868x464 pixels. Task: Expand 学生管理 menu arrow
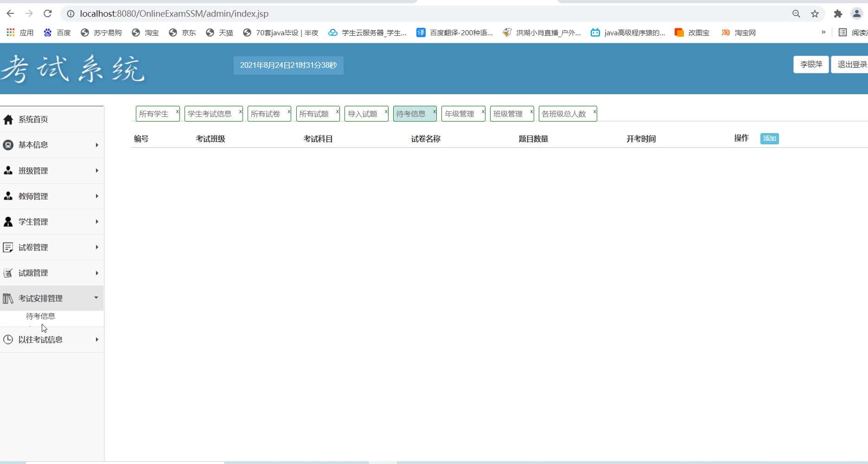click(97, 222)
